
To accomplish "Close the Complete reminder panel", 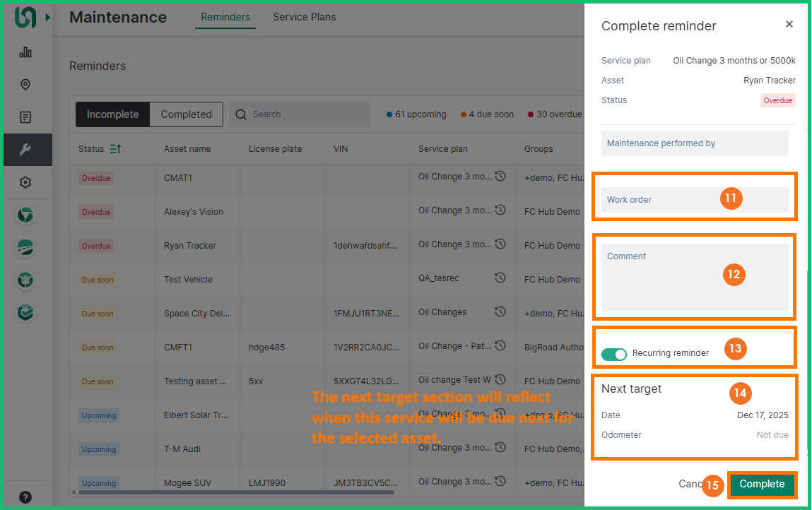I will (x=789, y=25).
